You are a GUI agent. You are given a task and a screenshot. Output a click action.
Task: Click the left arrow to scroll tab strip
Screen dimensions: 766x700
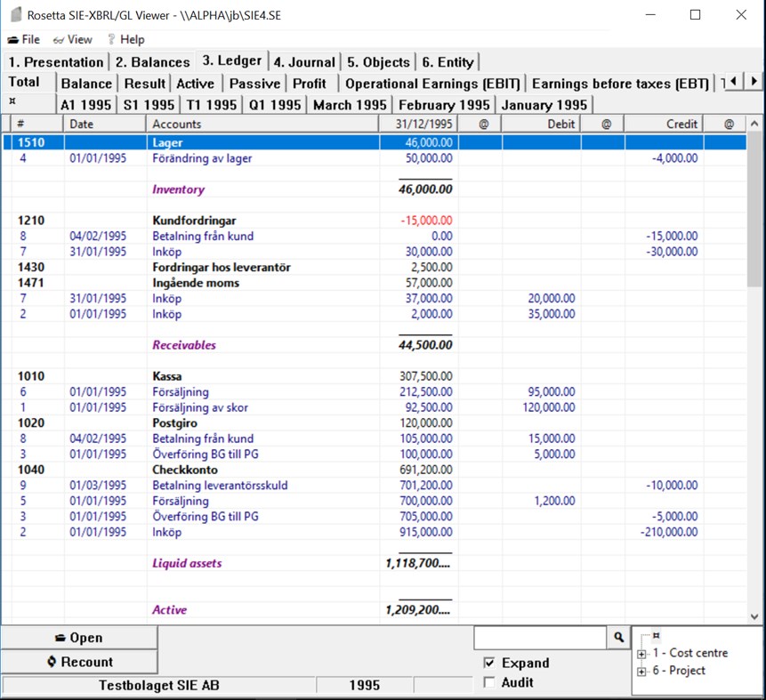(731, 79)
